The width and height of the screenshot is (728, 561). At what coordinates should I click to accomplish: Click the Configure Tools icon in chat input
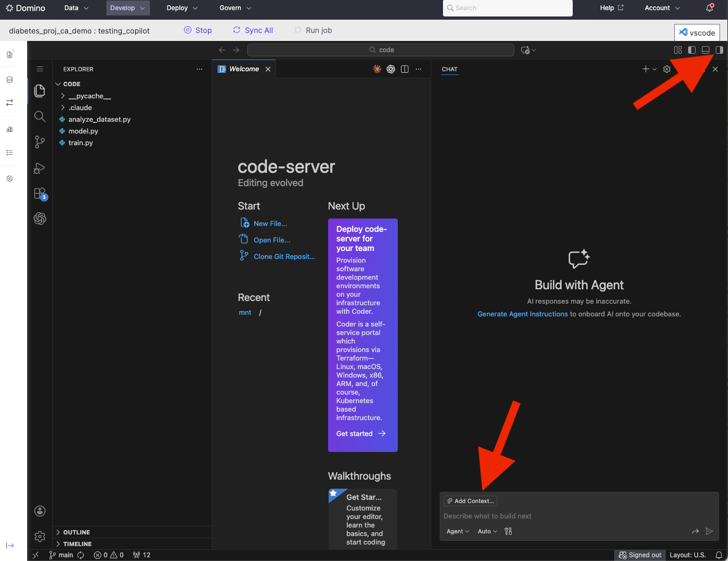coord(508,531)
